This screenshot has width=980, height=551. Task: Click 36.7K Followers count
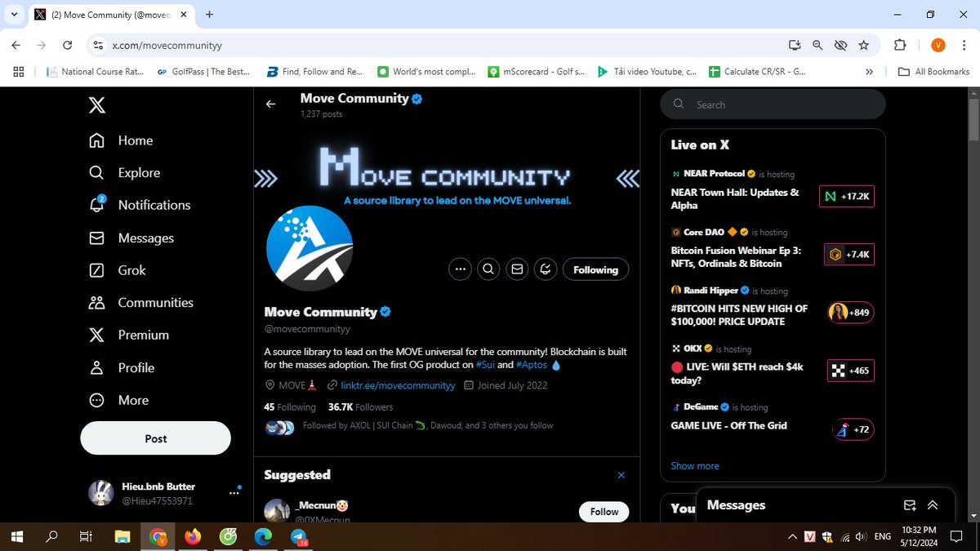(x=360, y=407)
